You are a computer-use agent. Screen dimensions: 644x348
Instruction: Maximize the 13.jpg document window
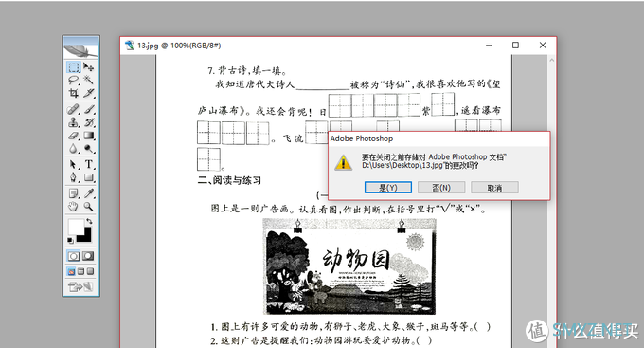[x=515, y=46]
